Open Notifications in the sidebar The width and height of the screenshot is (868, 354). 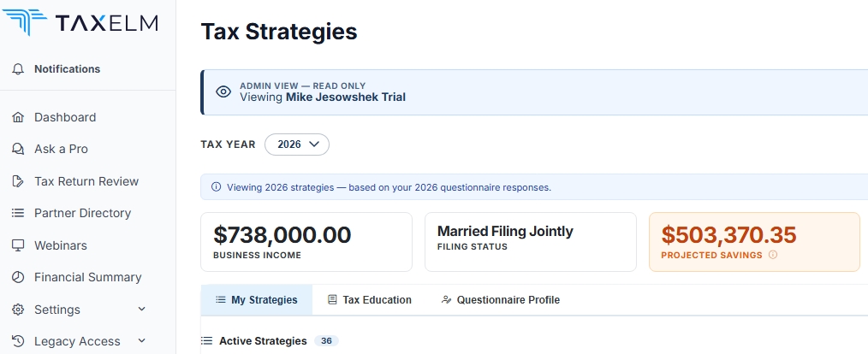[x=67, y=69]
